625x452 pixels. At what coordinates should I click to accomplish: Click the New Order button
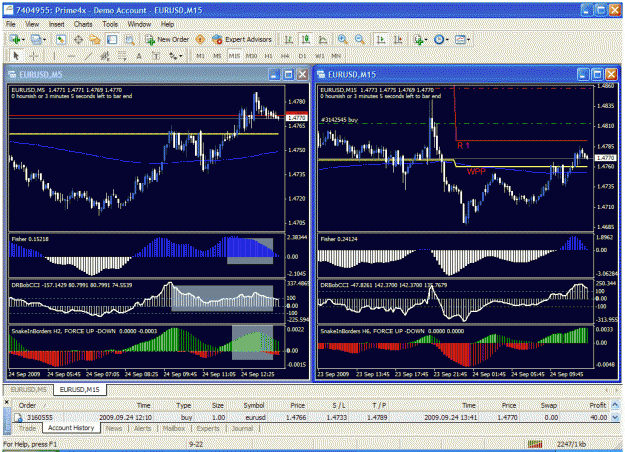click(x=167, y=39)
